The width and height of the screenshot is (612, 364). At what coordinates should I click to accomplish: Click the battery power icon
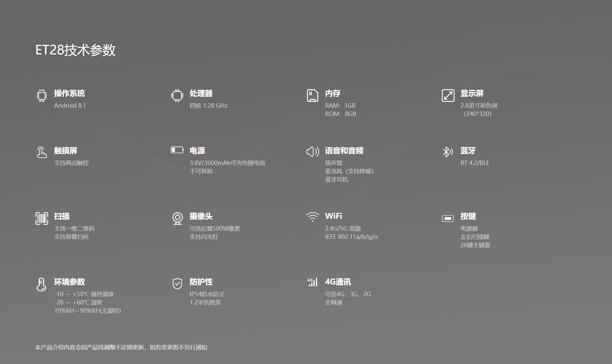(177, 150)
